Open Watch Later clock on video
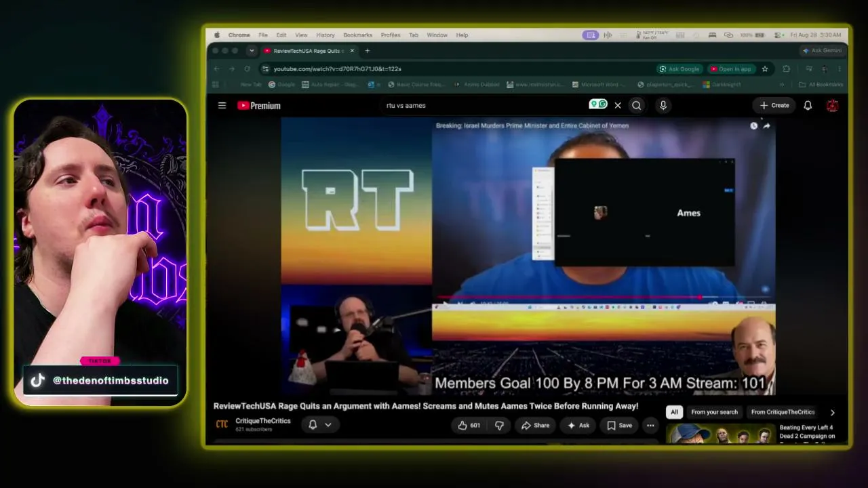The height and width of the screenshot is (488, 868). 753,125
